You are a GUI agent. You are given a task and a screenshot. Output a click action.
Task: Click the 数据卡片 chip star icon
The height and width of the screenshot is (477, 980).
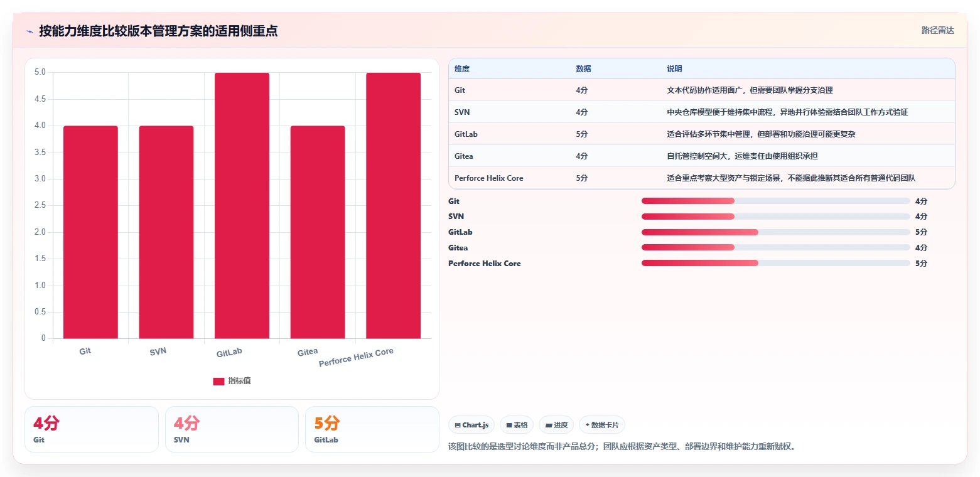[588, 425]
